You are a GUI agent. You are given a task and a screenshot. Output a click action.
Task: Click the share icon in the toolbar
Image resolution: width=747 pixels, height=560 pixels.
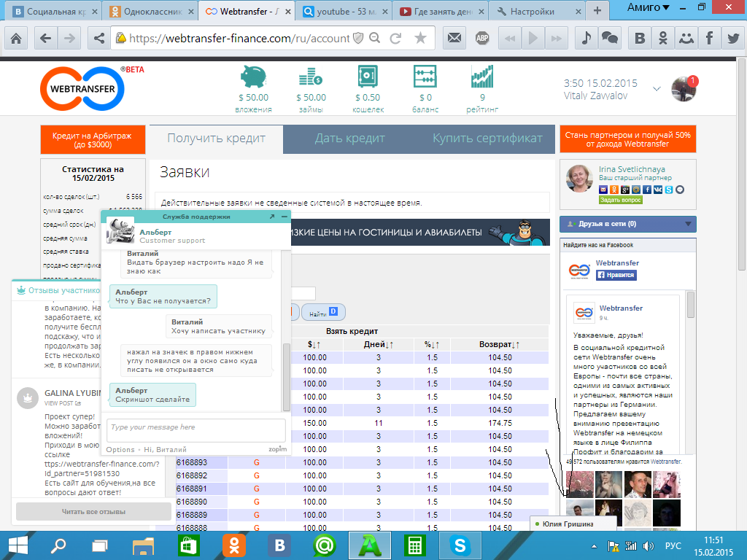[x=98, y=38]
